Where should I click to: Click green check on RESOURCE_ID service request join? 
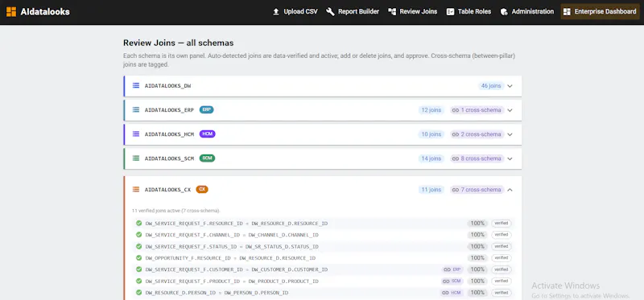tap(138, 224)
